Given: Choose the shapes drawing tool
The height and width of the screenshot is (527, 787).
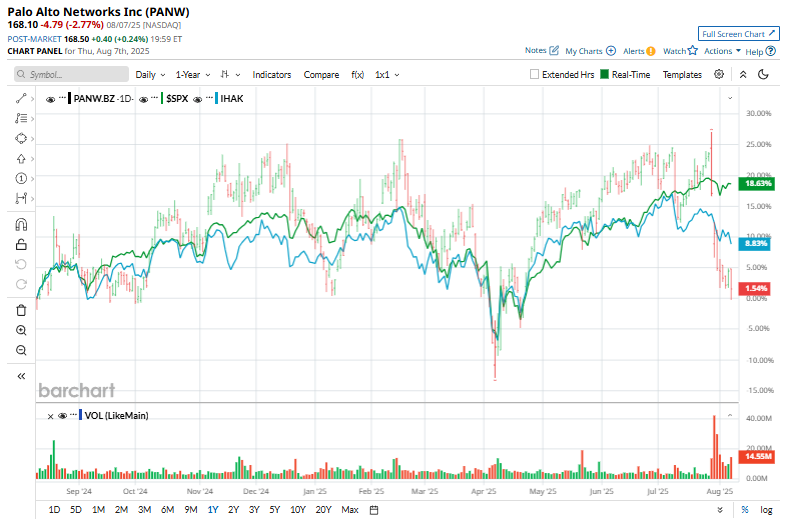Looking at the screenshot, I should coord(21,139).
